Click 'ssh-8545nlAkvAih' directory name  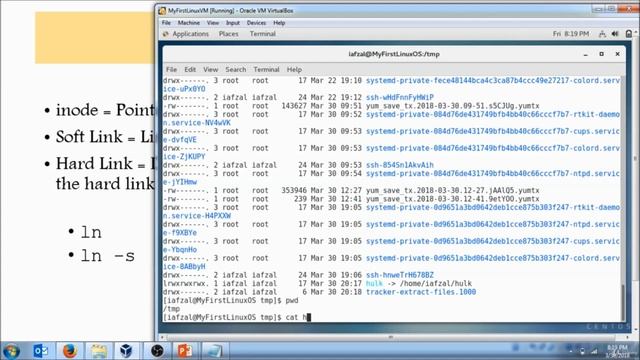[x=400, y=165]
